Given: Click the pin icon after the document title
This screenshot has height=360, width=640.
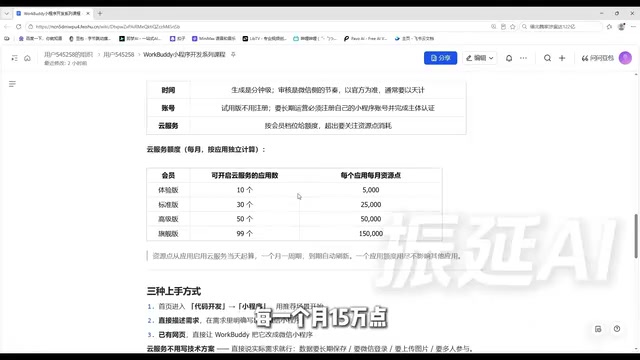Looking at the screenshot, I should coord(233,54).
